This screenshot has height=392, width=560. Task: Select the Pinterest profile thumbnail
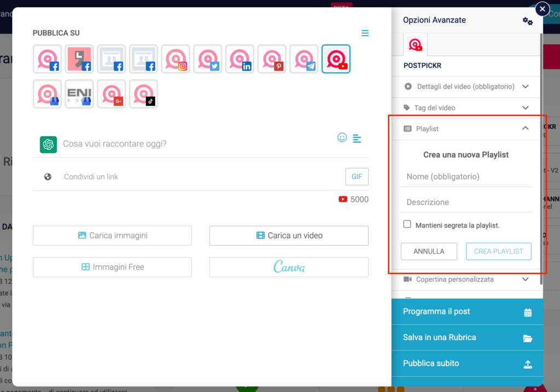click(x=272, y=59)
